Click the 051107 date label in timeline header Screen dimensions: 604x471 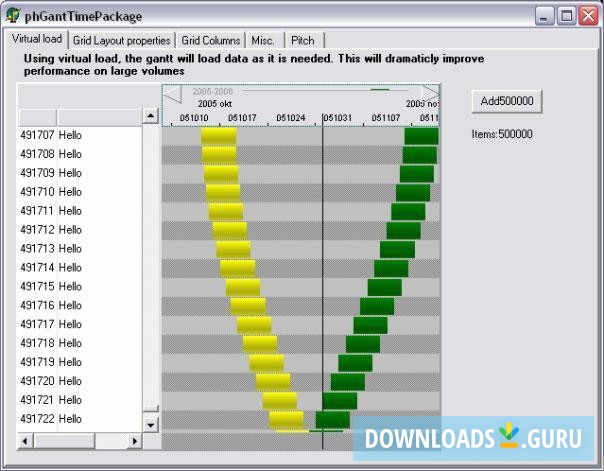(x=386, y=118)
